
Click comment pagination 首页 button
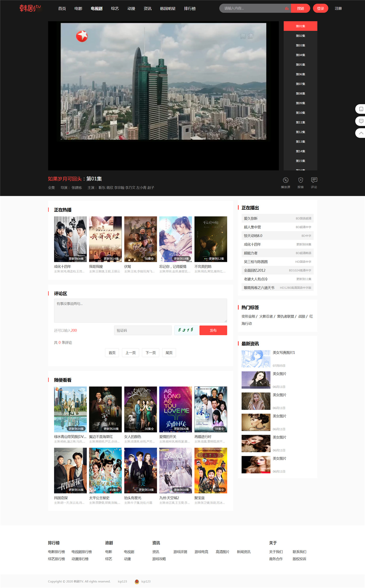pyautogui.click(x=112, y=353)
